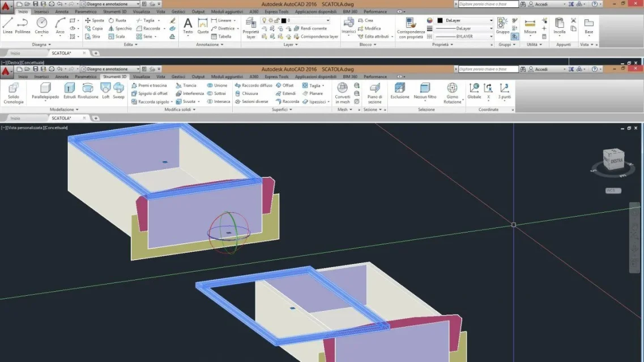
Task: Click the Interseca intersect tool
Action: (219, 102)
